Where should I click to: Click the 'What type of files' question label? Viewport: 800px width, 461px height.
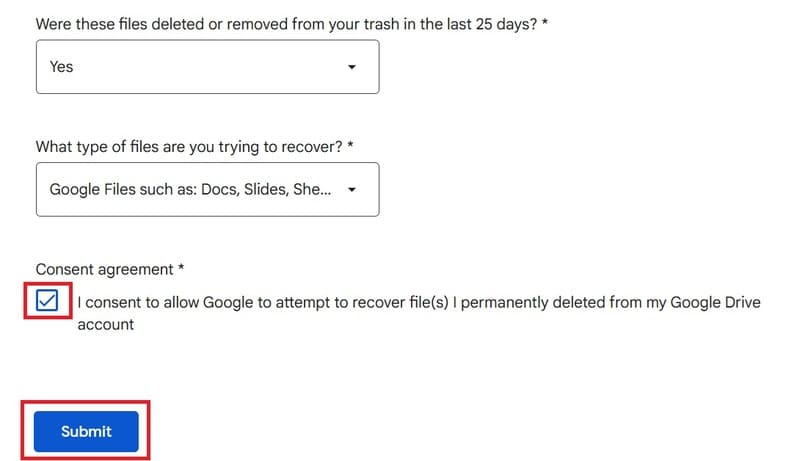(189, 147)
